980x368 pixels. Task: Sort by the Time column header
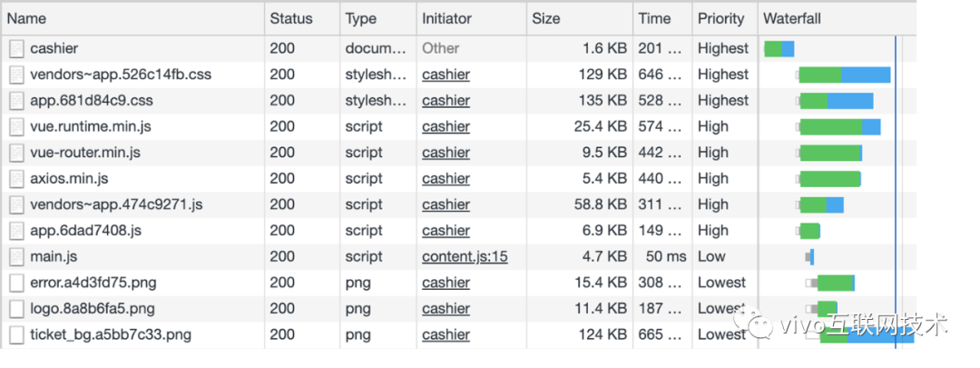(654, 18)
